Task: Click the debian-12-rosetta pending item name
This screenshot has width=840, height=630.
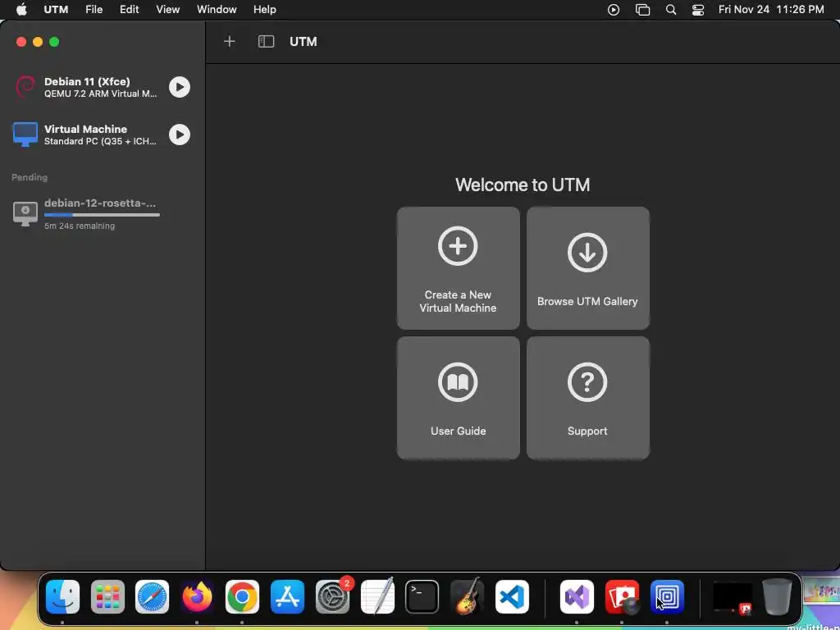Action: tap(100, 203)
